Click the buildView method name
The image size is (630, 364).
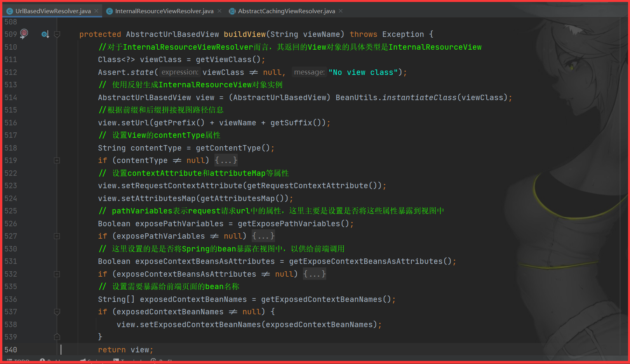coord(245,34)
